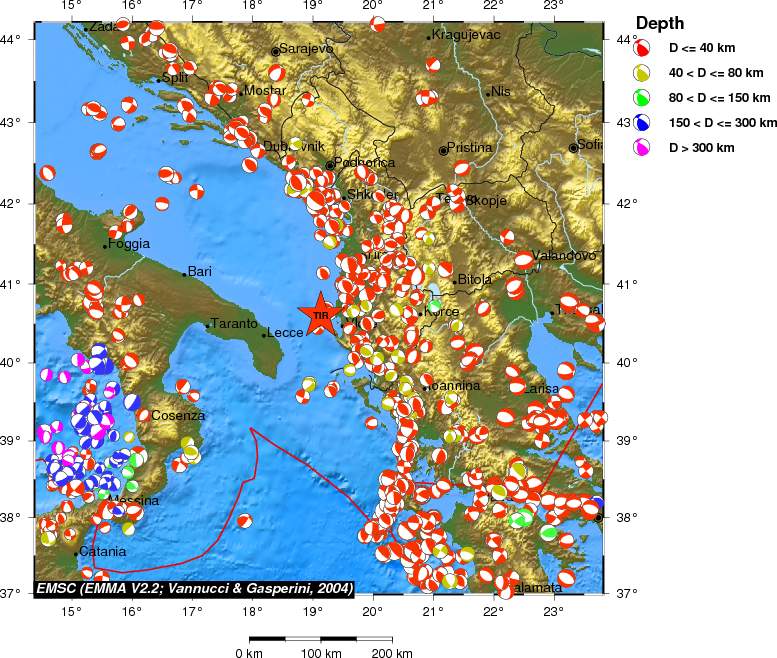
Task: Click the Sarajevo city marker dot
Action: pos(276,52)
